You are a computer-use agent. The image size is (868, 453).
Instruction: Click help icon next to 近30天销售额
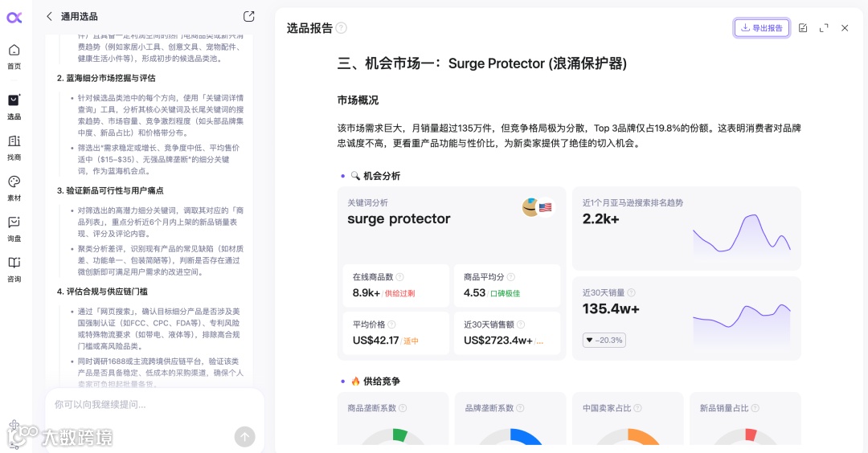[x=520, y=324]
